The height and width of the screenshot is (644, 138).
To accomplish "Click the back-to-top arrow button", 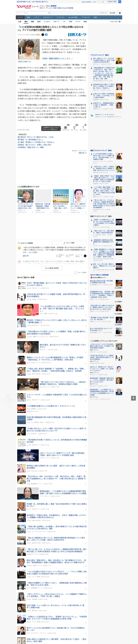I will point(133,398).
